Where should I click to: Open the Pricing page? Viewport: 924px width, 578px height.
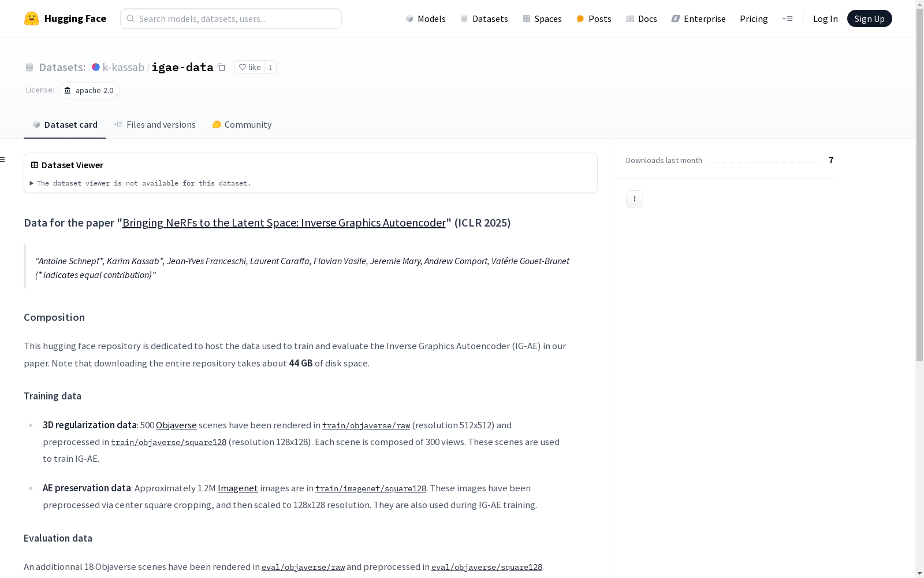(x=754, y=18)
